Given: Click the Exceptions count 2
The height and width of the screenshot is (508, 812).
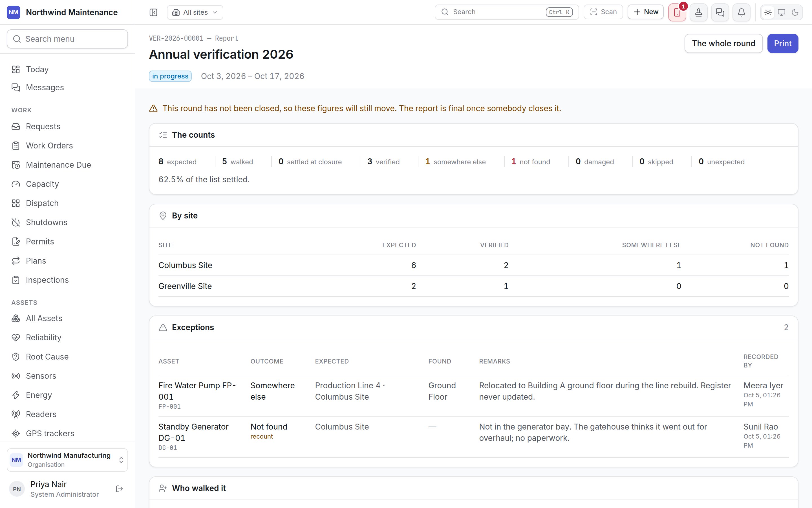Looking at the screenshot, I should [x=786, y=328].
